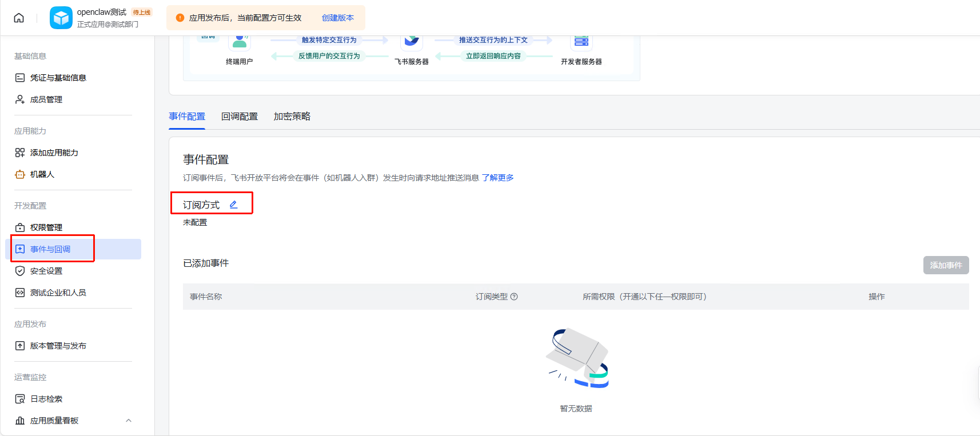Select the 事件配置 tab
This screenshot has width=980, height=436.
(x=187, y=117)
